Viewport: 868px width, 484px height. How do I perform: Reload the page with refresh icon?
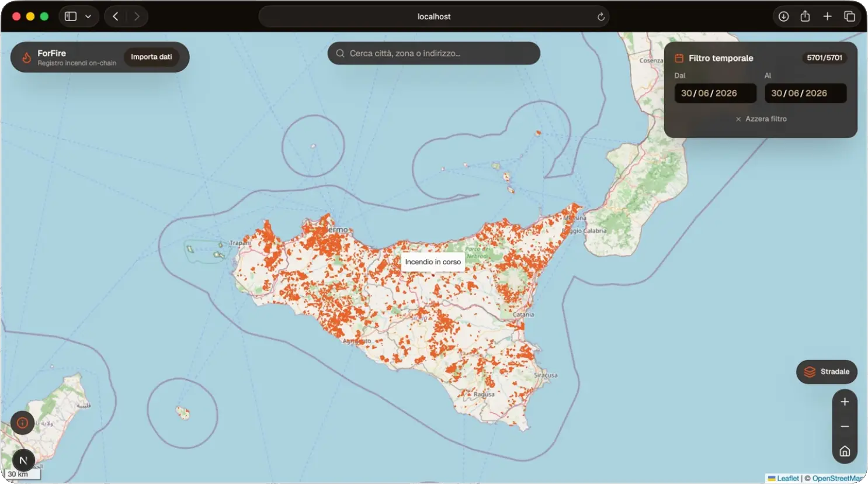tap(600, 16)
